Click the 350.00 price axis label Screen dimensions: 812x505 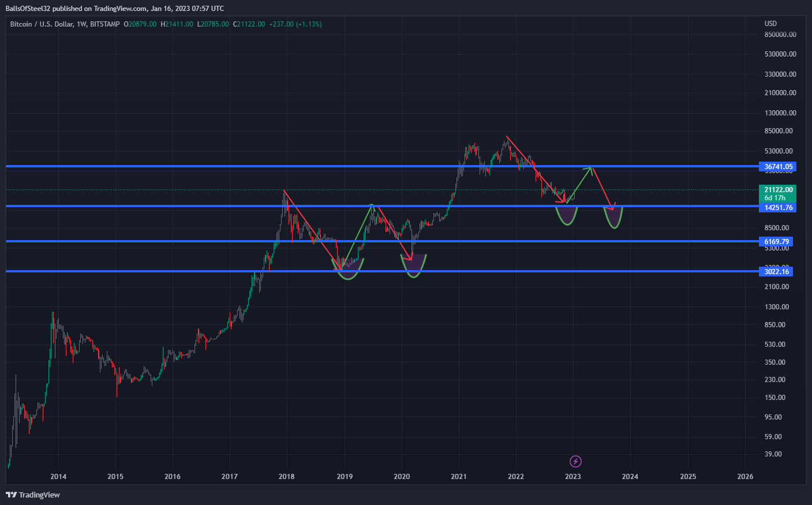pyautogui.click(x=775, y=362)
